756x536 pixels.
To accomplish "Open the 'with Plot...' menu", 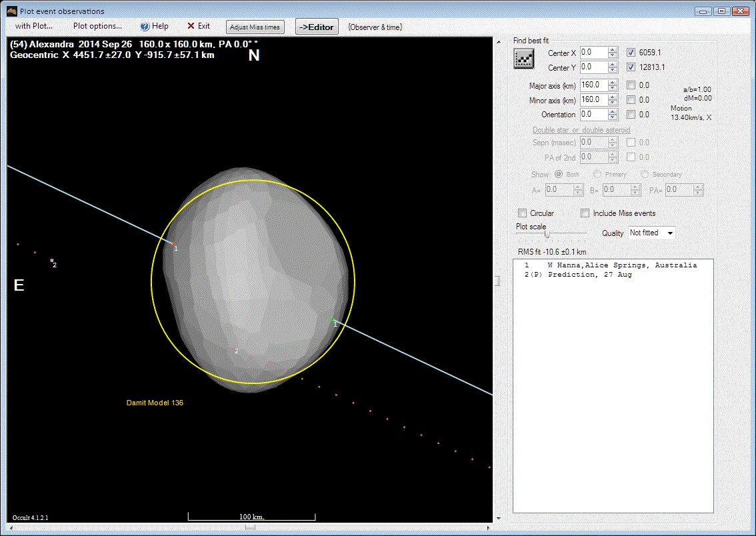I will [34, 26].
